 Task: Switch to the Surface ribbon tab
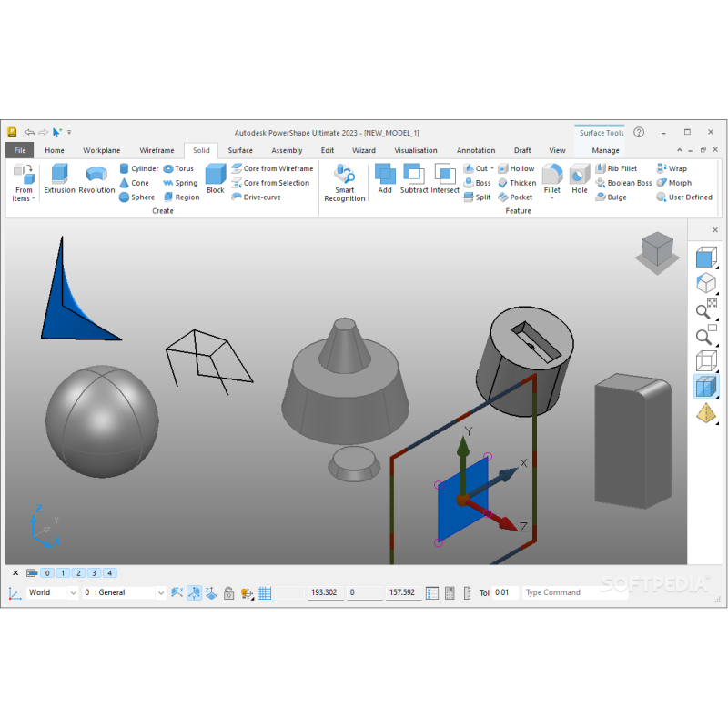(x=240, y=150)
